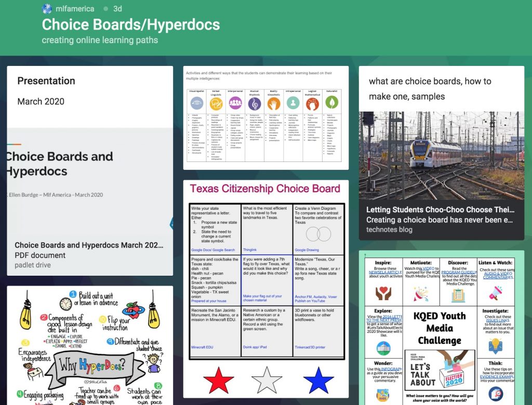Screen dimensions: 532x405
Task: Click the Intrapersonal single person icon
Action: click(x=293, y=103)
